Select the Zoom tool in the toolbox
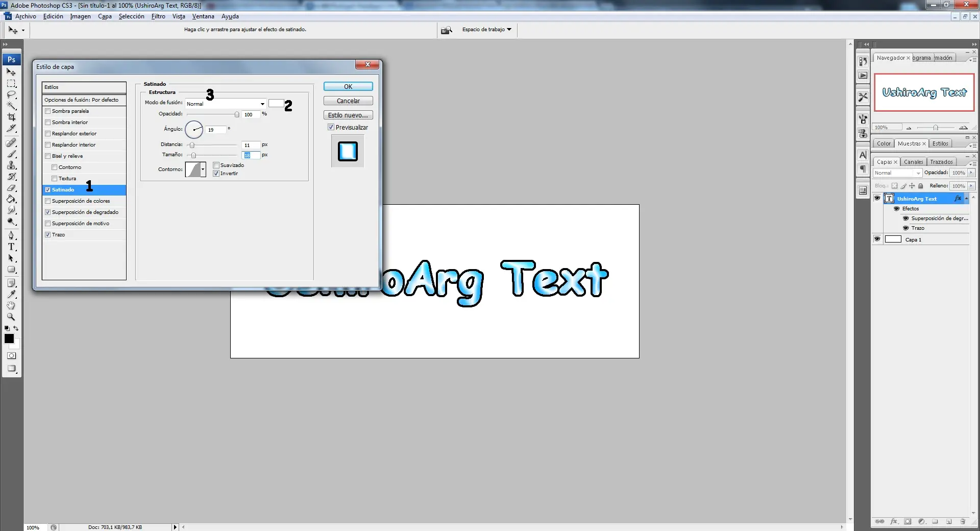980x531 pixels. [x=11, y=317]
